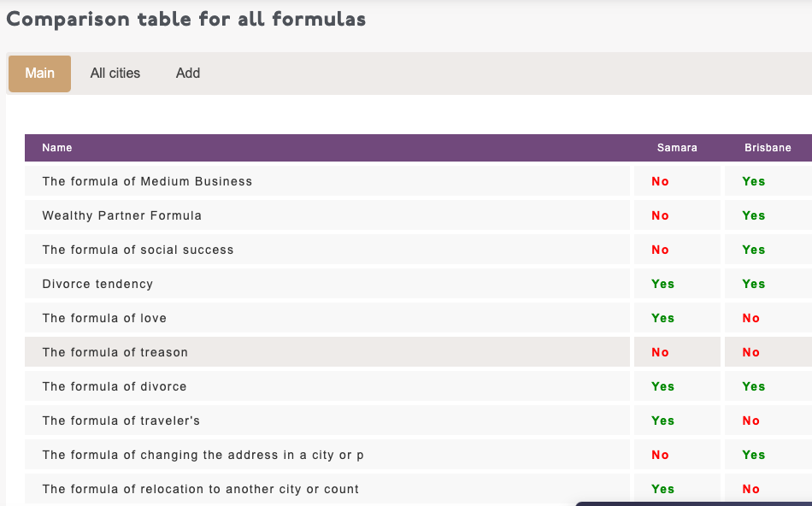Screen dimensions: 812x506
Task: Click the Samara column header
Action: point(677,148)
